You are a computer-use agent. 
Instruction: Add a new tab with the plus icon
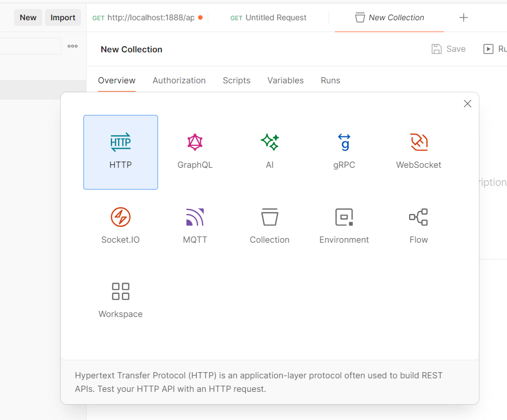[x=463, y=17]
